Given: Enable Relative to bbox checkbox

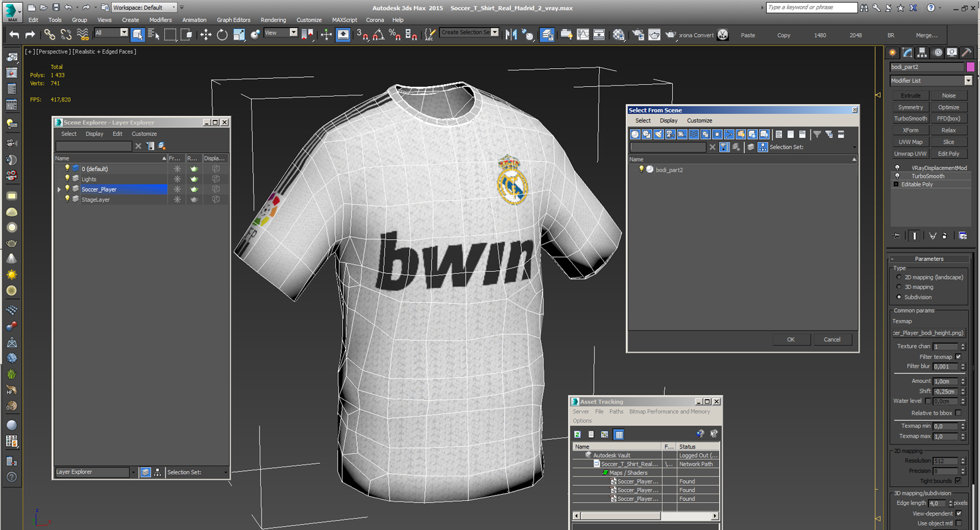Looking at the screenshot, I should coord(958,413).
